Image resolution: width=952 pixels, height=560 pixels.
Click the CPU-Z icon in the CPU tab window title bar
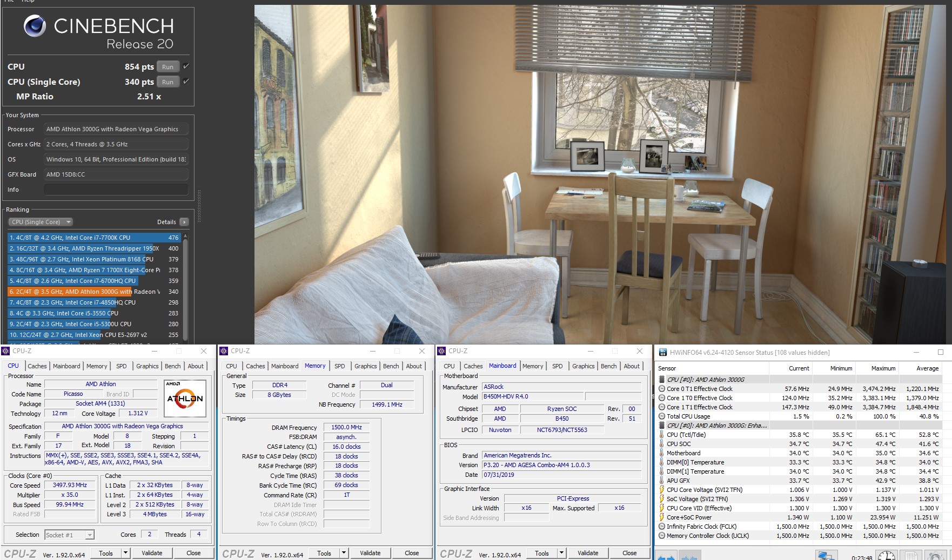click(6, 351)
